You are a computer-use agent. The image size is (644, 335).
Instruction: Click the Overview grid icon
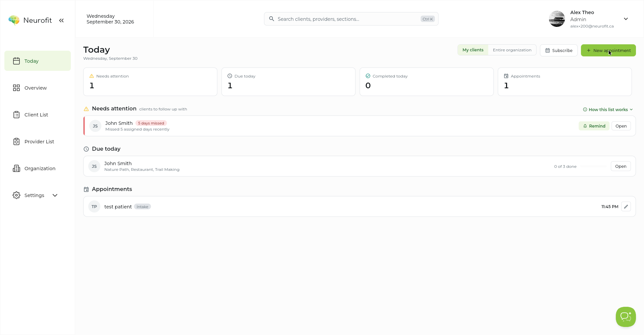(x=16, y=88)
